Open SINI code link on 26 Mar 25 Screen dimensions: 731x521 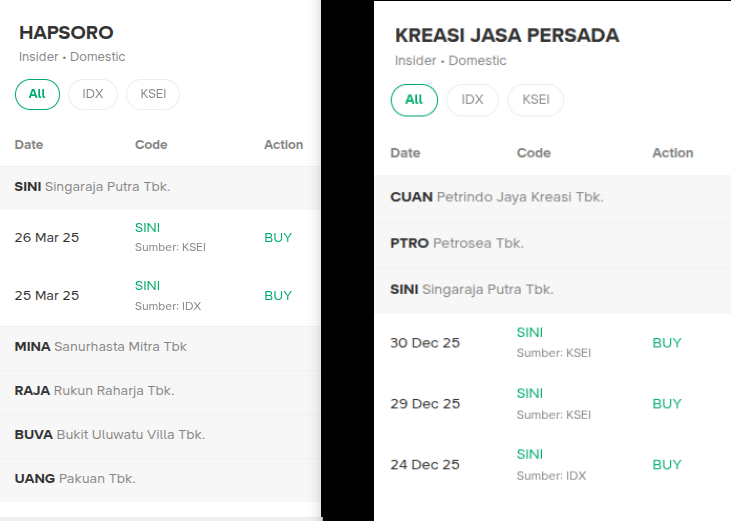[x=147, y=228]
